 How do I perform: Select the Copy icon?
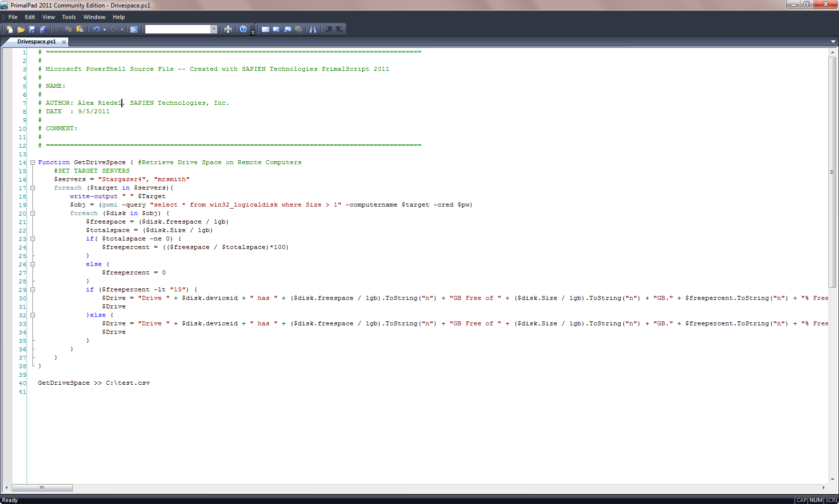click(x=68, y=29)
